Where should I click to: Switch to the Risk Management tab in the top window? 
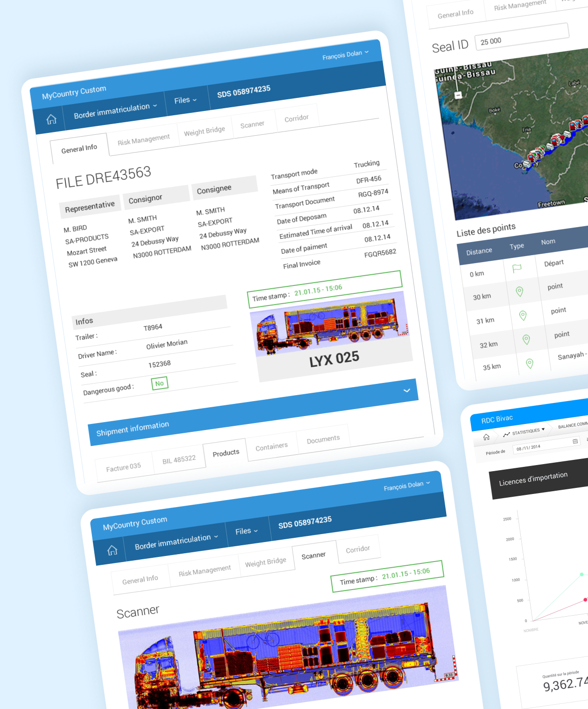144,139
